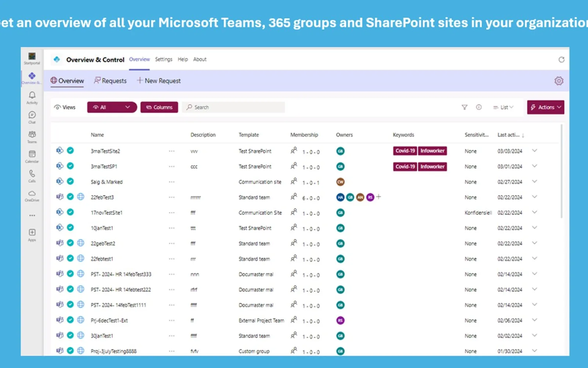Click the refresh icon at top right

(x=561, y=60)
